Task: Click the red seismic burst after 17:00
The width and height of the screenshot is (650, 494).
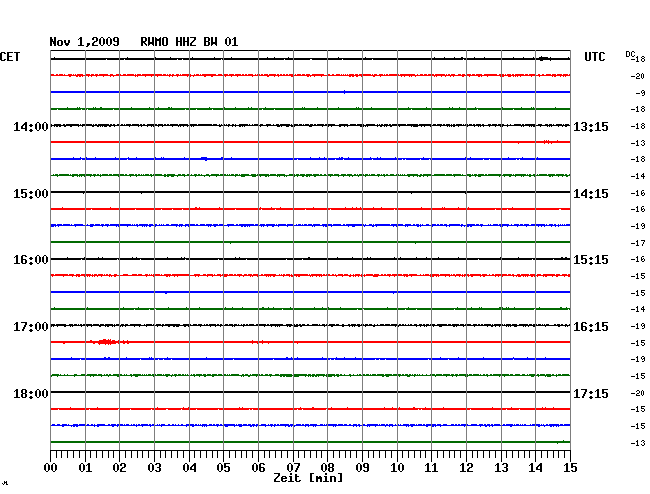Action: [106, 342]
